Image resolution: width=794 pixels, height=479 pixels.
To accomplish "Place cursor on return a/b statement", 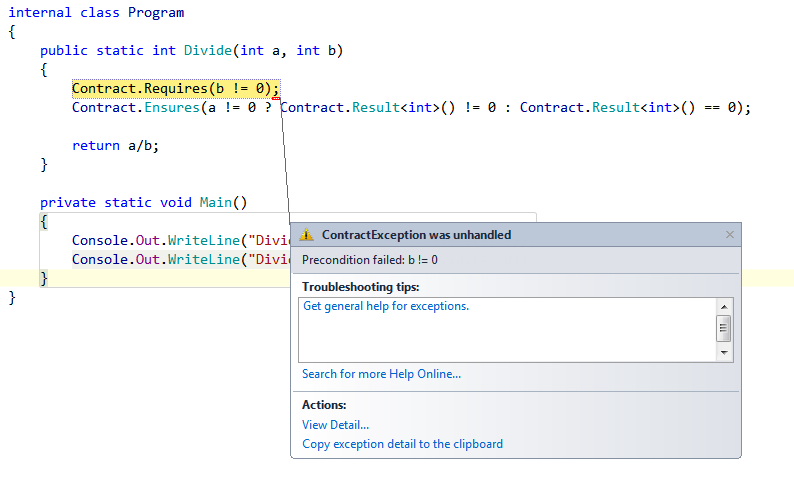I will tap(115, 146).
